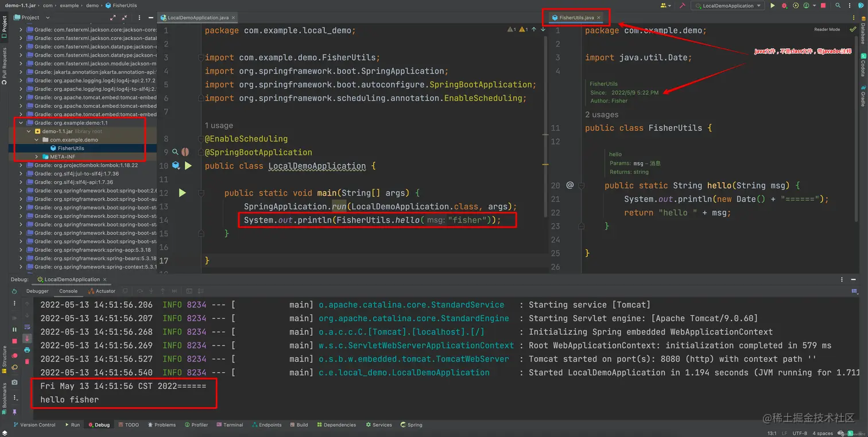Click the '2 usages' hint above FisherUtils class
The height and width of the screenshot is (437, 868).
pos(602,114)
